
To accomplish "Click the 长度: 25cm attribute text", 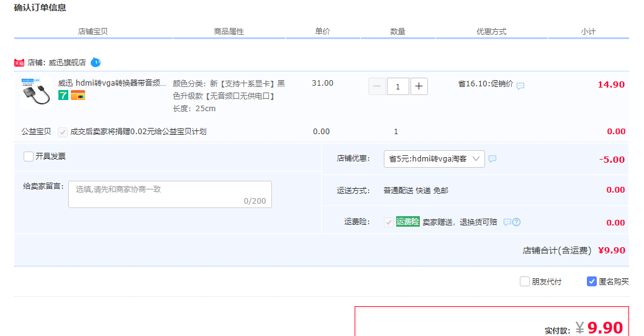I will pyautogui.click(x=194, y=109).
